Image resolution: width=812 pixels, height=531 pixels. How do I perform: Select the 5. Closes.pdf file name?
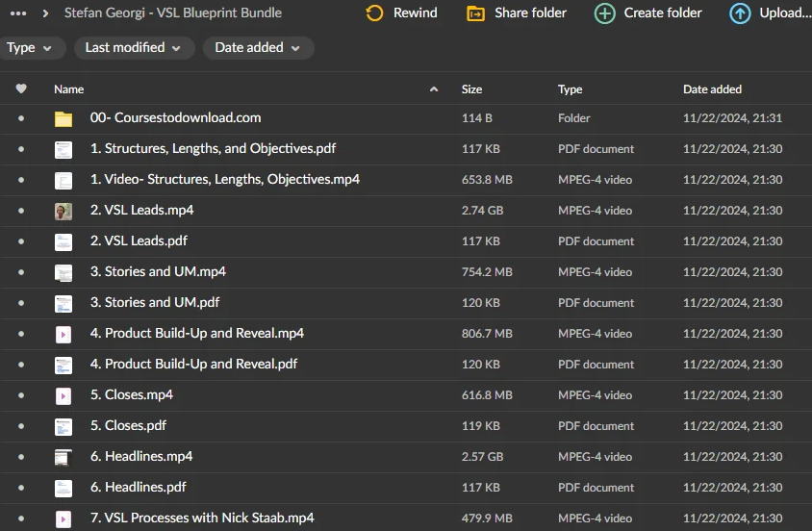pos(128,425)
